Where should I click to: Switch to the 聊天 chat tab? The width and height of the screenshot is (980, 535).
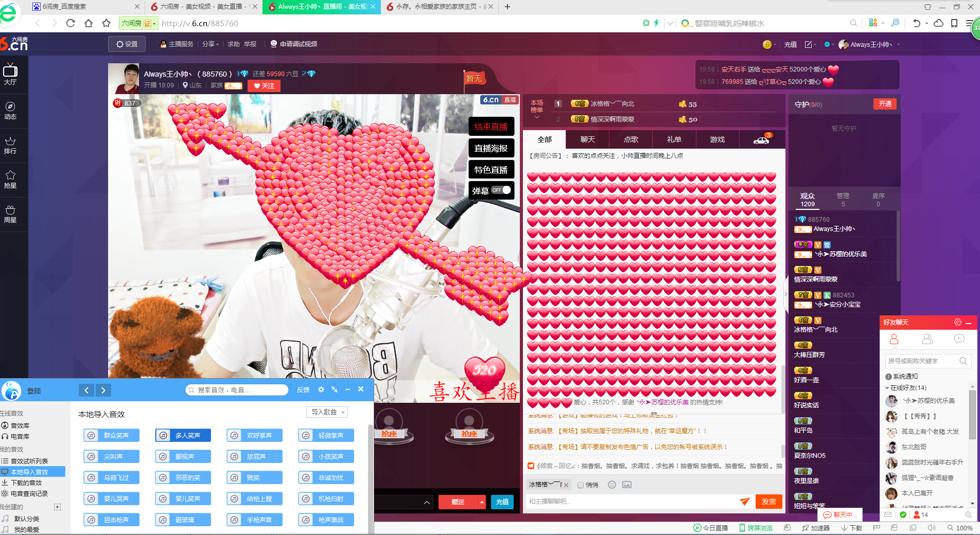[587, 139]
